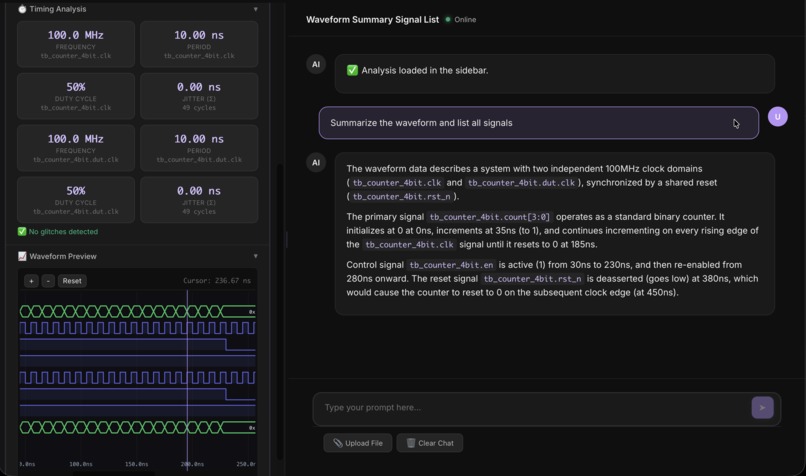This screenshot has height=476, width=806.
Task: Select the 'Summarize the waveform' user message
Action: (539, 123)
